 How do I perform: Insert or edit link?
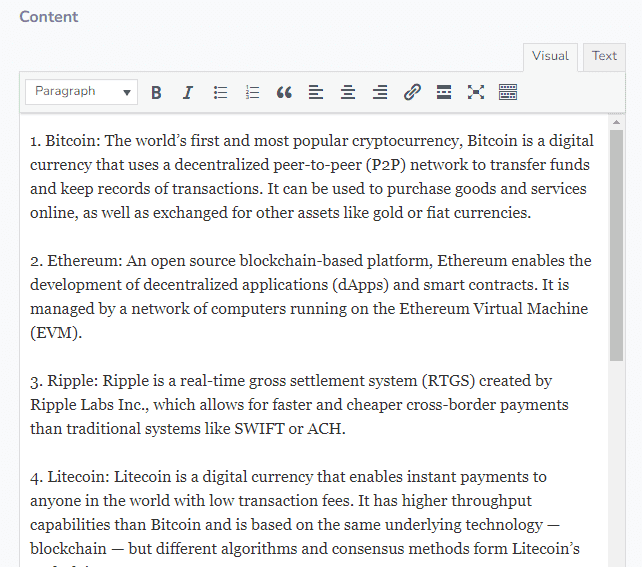(412, 92)
